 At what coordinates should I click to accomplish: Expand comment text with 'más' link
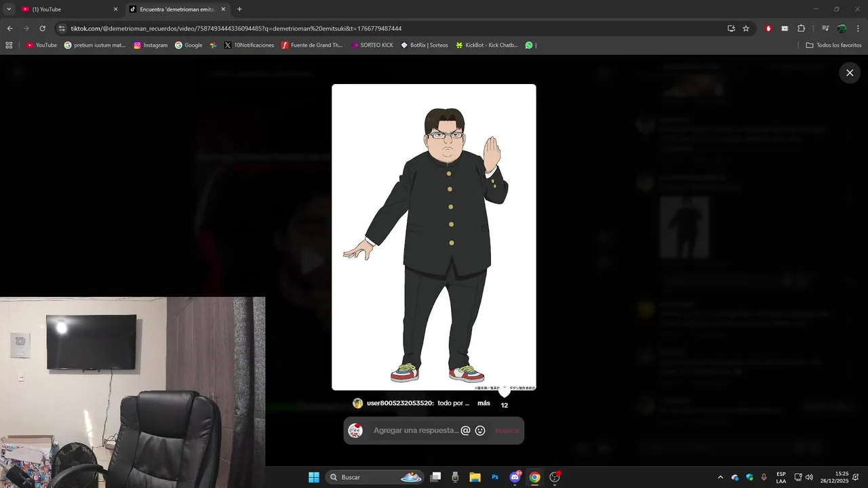tap(484, 403)
